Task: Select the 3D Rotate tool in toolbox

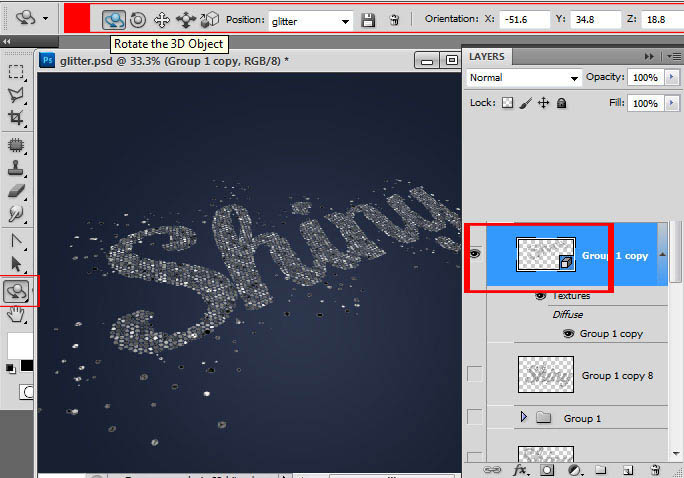Action: [x=16, y=291]
